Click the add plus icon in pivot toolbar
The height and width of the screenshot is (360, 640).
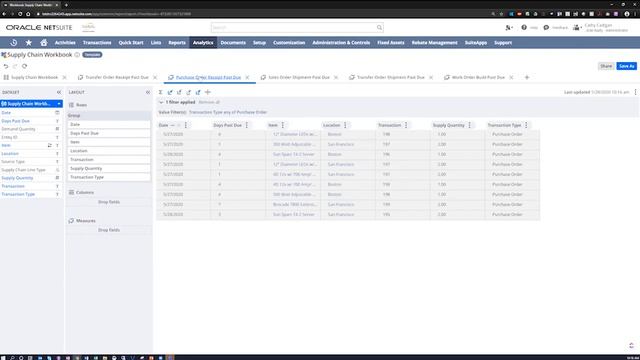208,92
